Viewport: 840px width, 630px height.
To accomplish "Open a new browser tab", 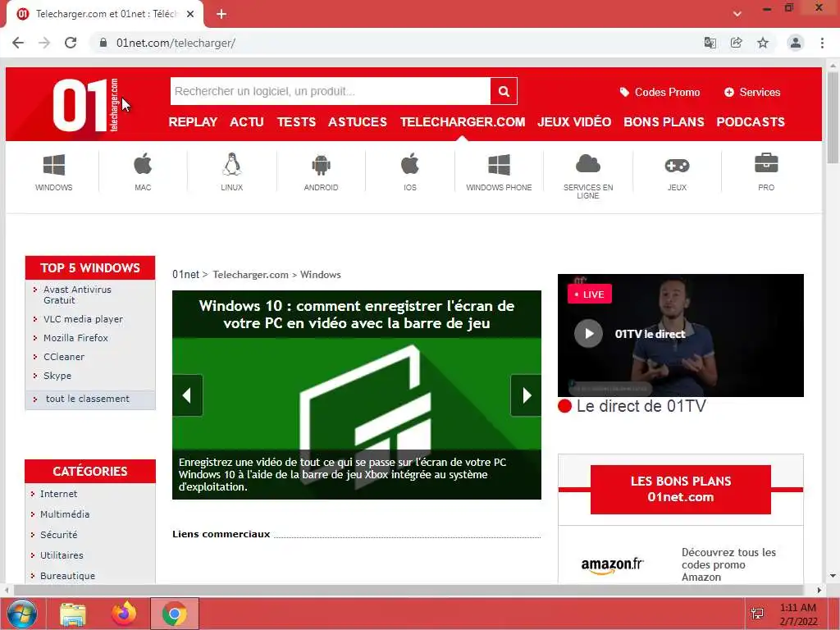I will point(221,14).
